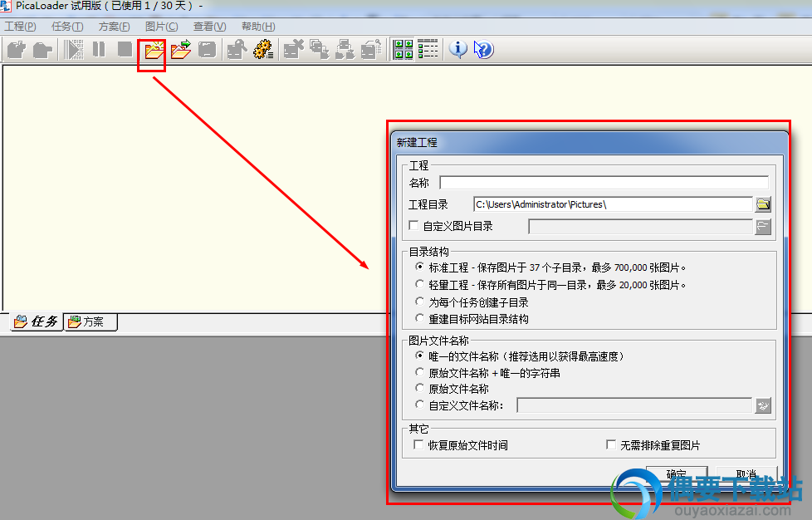Click the blue info bubble icon
Image resolution: width=812 pixels, height=520 pixels.
[457, 50]
